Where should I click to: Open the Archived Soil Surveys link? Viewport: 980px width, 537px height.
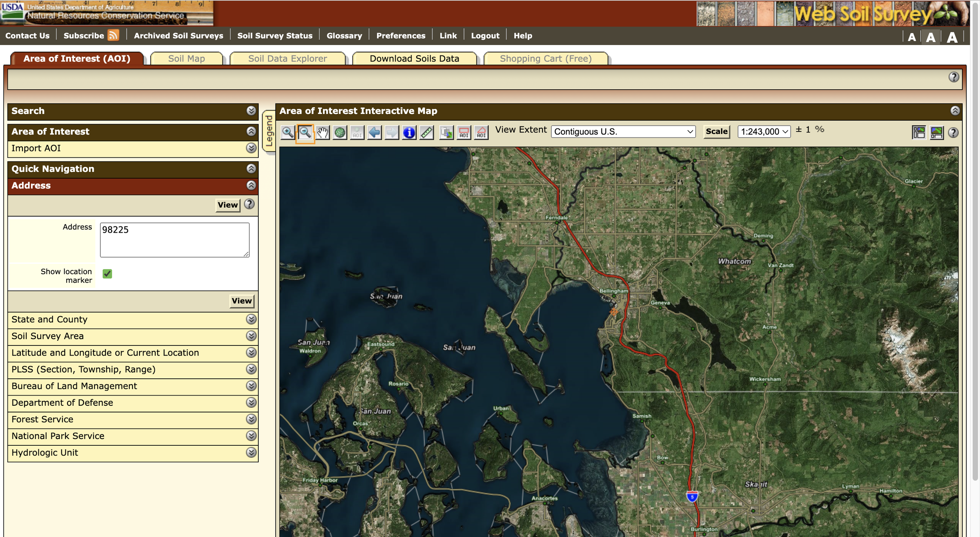tap(178, 36)
